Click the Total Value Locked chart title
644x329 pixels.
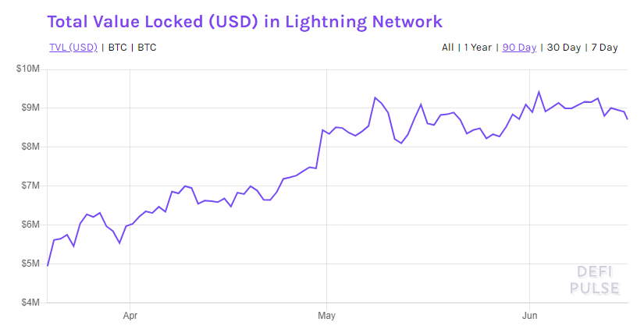pyautogui.click(x=245, y=22)
